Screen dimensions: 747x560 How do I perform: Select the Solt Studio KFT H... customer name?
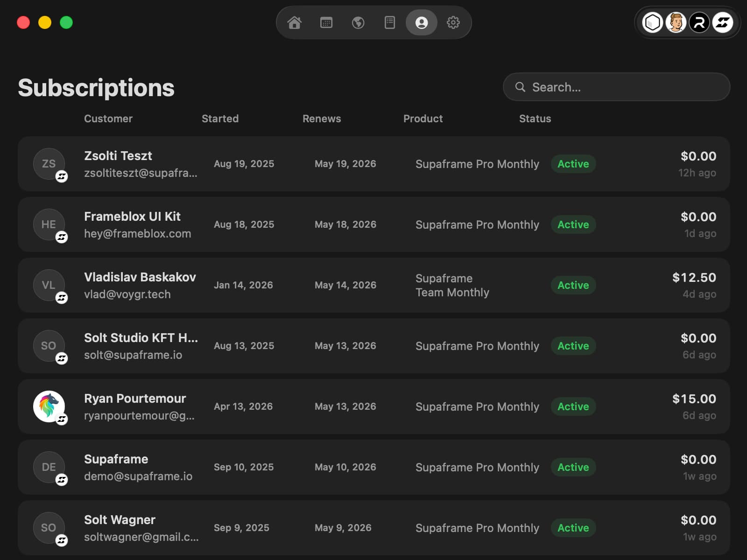coord(141,338)
